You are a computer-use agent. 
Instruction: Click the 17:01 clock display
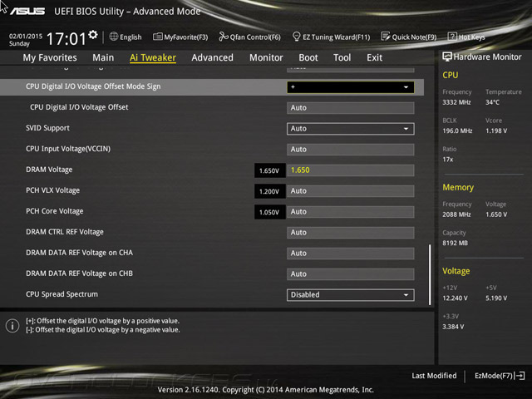coord(66,38)
